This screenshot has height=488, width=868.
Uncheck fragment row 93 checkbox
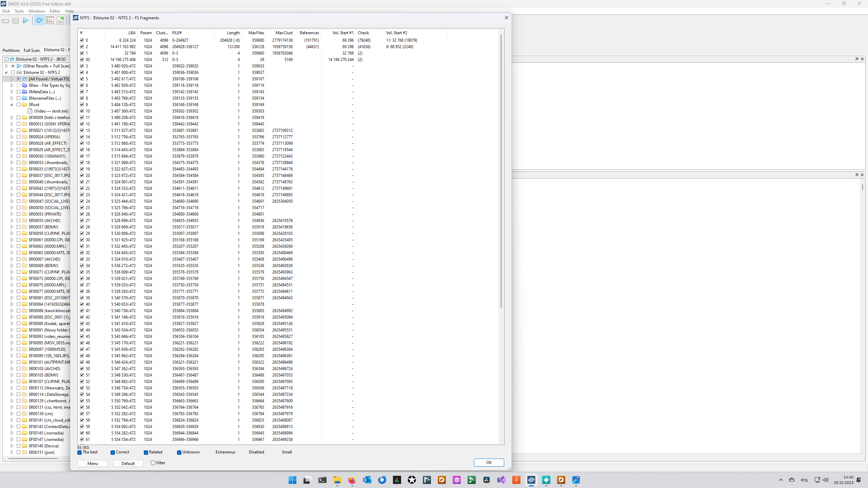point(82,60)
